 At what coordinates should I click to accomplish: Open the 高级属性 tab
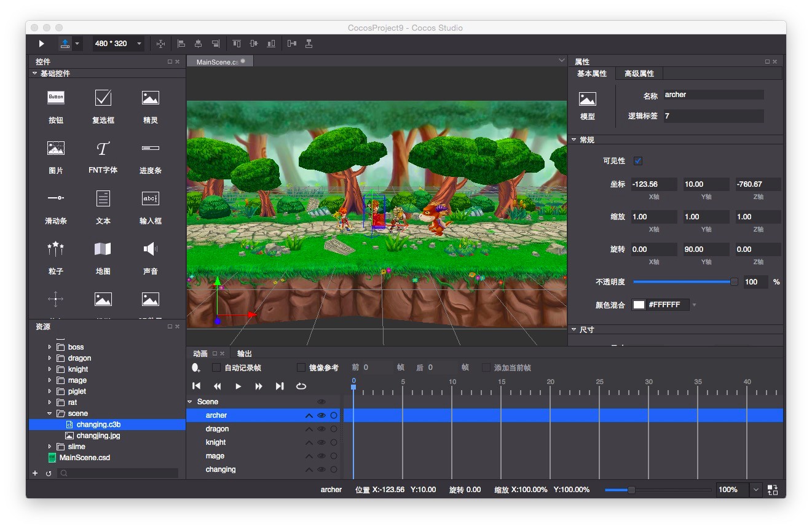[639, 74]
